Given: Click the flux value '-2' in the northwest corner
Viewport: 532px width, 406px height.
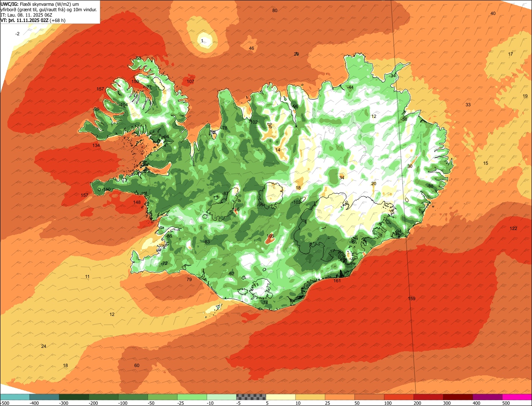Looking at the screenshot, I should click(17, 34).
